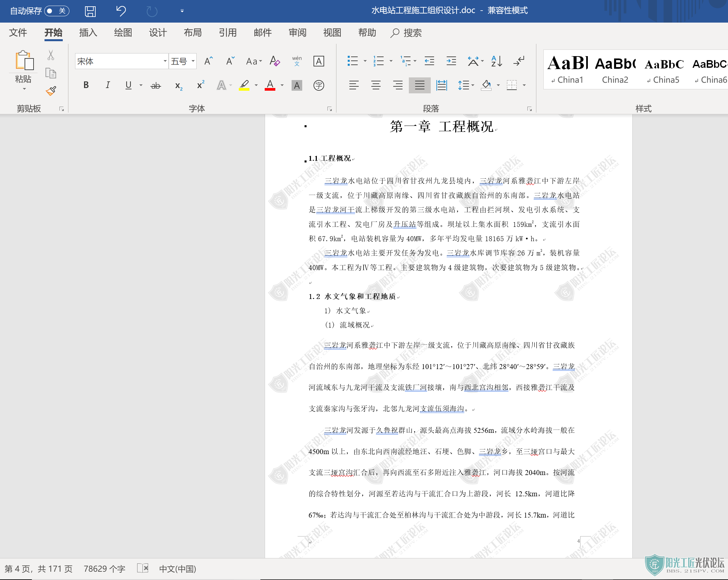Click the Paste clipboard icon
Image resolution: width=728 pixels, height=580 pixels.
[24, 60]
